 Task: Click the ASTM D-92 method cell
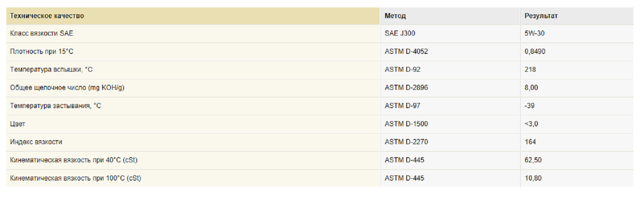402,70
